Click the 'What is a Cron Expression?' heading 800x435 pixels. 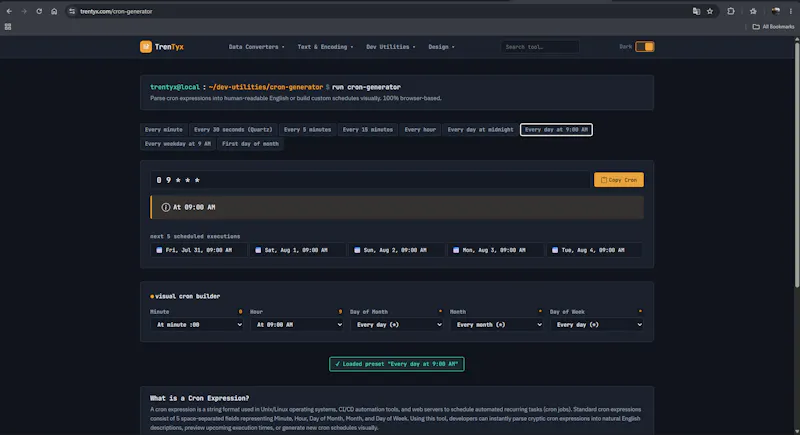point(199,398)
